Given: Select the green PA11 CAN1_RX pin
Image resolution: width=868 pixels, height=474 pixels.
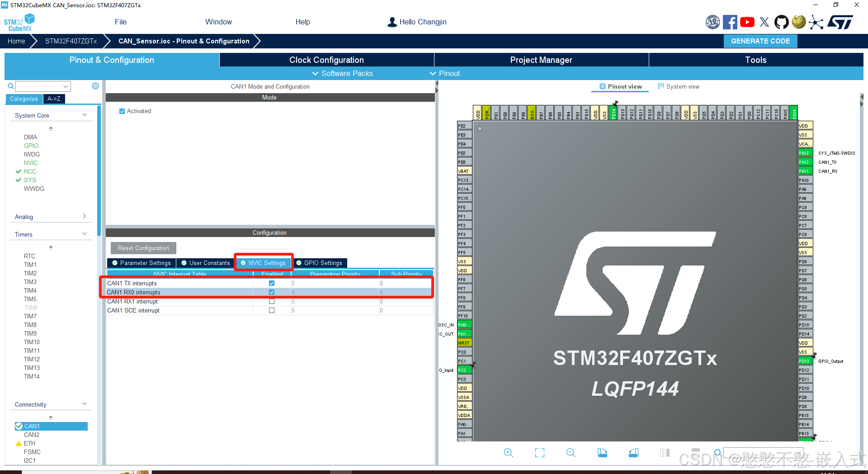Looking at the screenshot, I should [x=806, y=171].
